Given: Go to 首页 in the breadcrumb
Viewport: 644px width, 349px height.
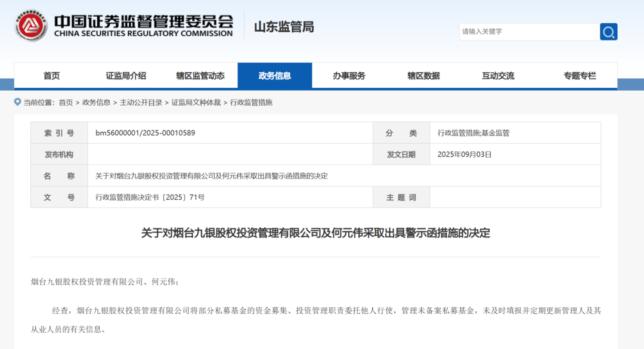Looking at the screenshot, I should [x=66, y=103].
